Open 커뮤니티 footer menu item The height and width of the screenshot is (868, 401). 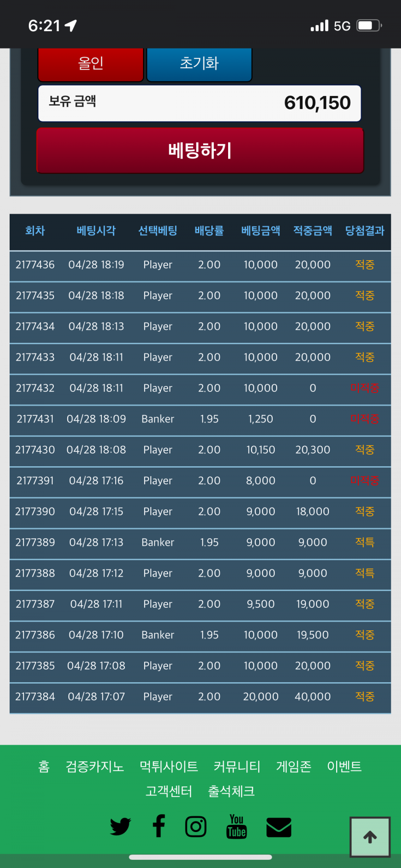point(237,766)
